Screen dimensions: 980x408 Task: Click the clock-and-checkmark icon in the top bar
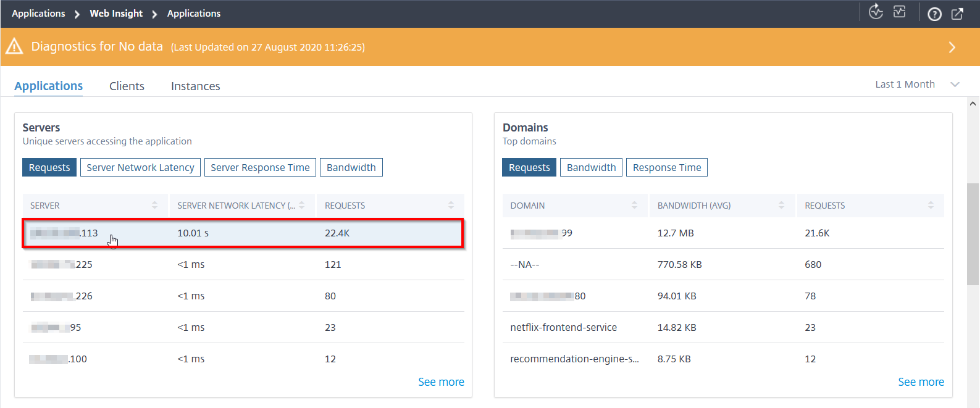pyautogui.click(x=876, y=12)
